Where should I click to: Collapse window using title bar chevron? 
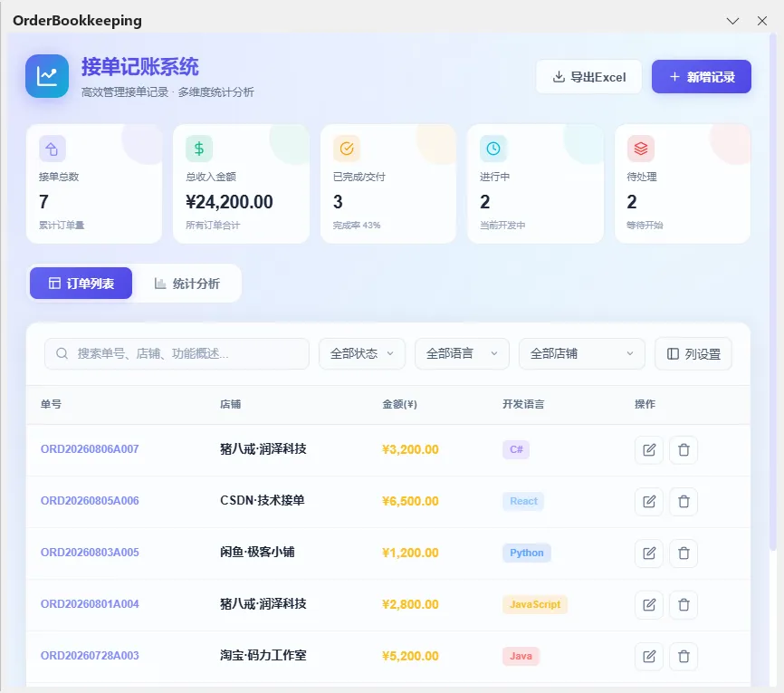pos(732,21)
